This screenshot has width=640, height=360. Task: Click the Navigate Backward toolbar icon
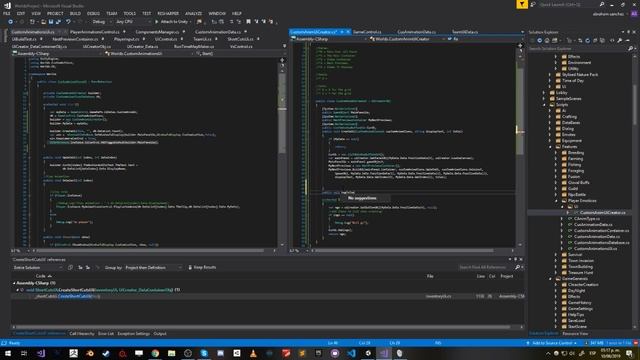(11, 22)
